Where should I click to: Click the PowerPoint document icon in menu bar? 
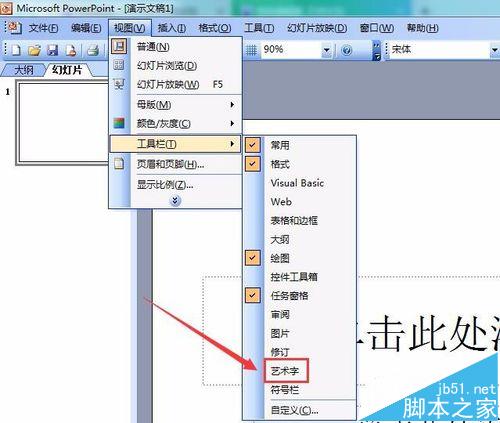14,28
